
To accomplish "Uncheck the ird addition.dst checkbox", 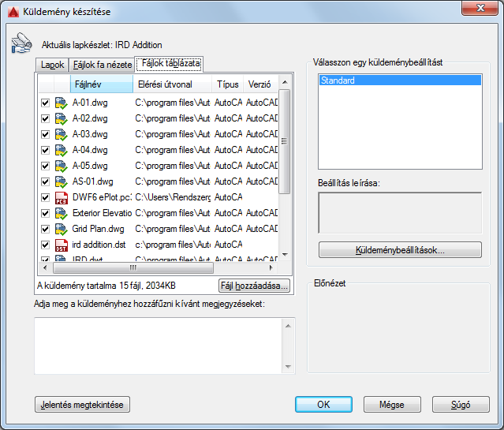I will (x=45, y=245).
